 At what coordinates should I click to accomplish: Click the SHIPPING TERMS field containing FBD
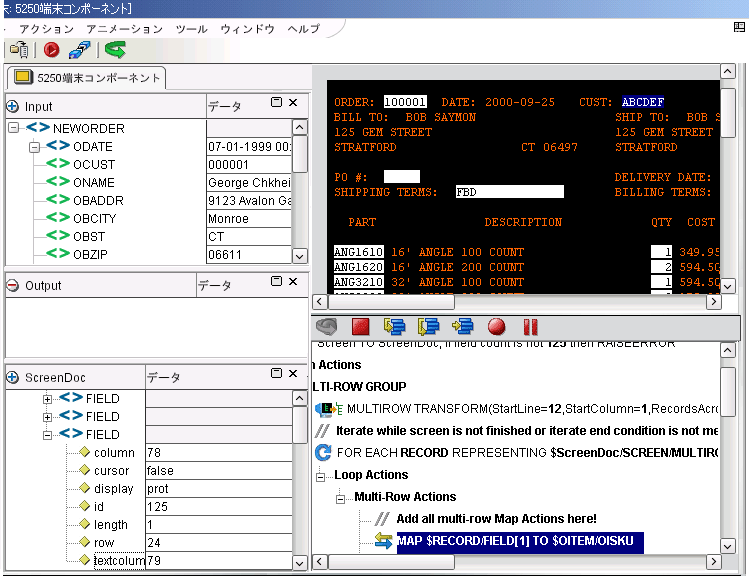pyautogui.click(x=508, y=192)
